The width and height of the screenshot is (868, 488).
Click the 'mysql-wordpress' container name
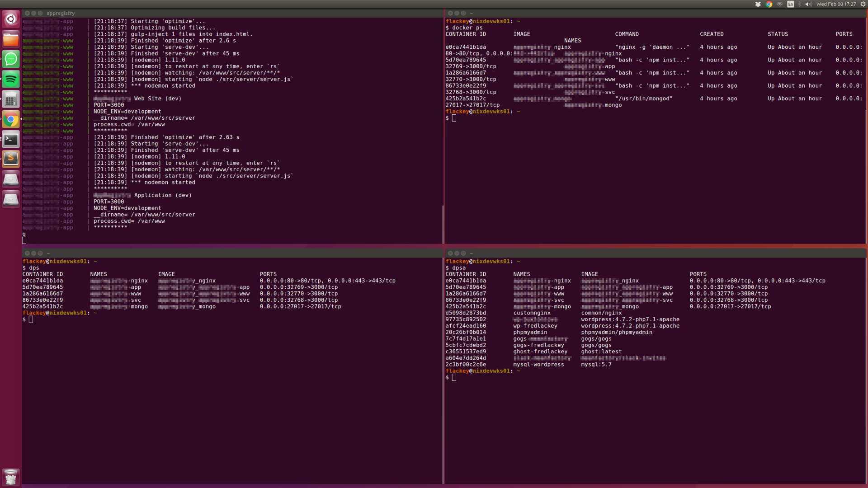pos(538,365)
